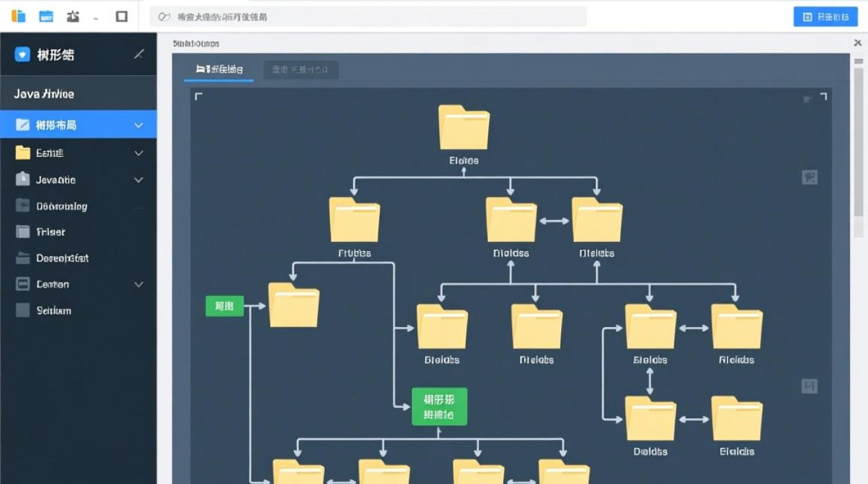Click the camera icon in the top toolbar

74,16
